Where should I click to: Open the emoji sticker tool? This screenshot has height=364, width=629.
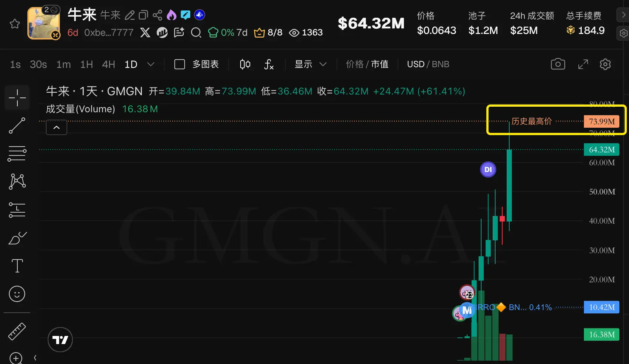(17, 294)
